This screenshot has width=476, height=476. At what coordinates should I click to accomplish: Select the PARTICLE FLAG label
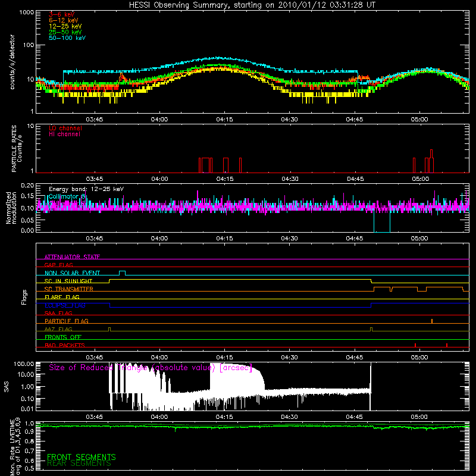coord(67,321)
